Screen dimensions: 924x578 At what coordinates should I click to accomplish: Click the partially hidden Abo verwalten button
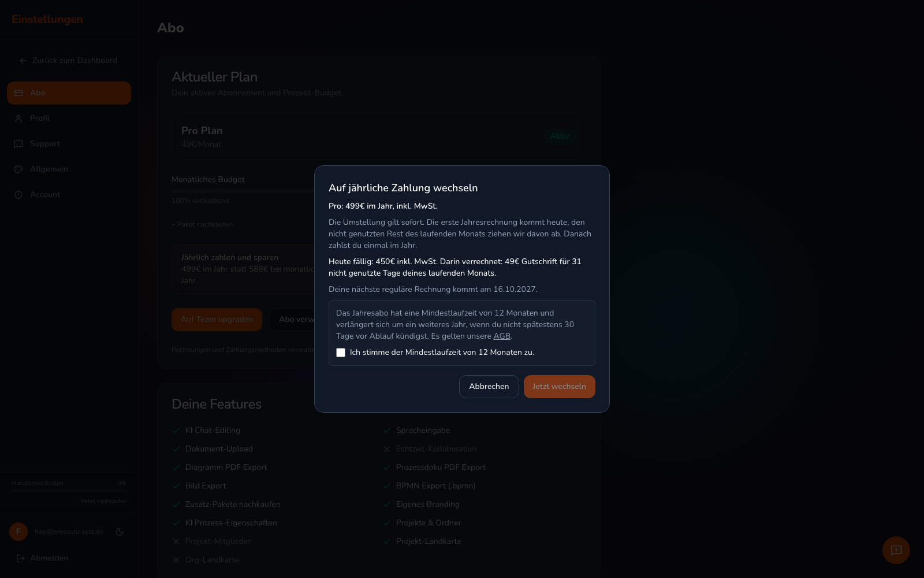(x=292, y=320)
